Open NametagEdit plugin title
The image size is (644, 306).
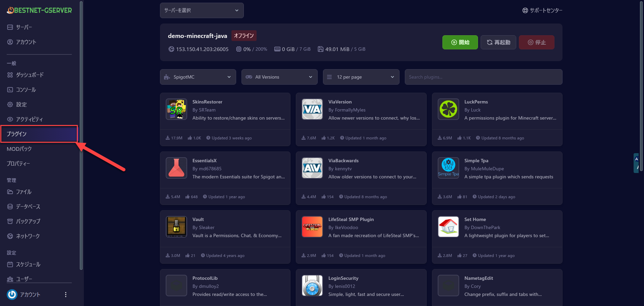(479, 278)
